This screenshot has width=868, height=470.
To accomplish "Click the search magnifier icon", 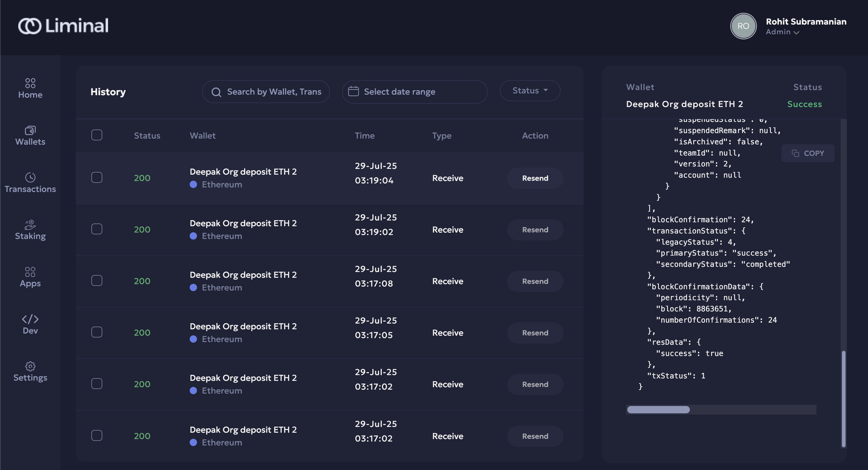I will (216, 92).
